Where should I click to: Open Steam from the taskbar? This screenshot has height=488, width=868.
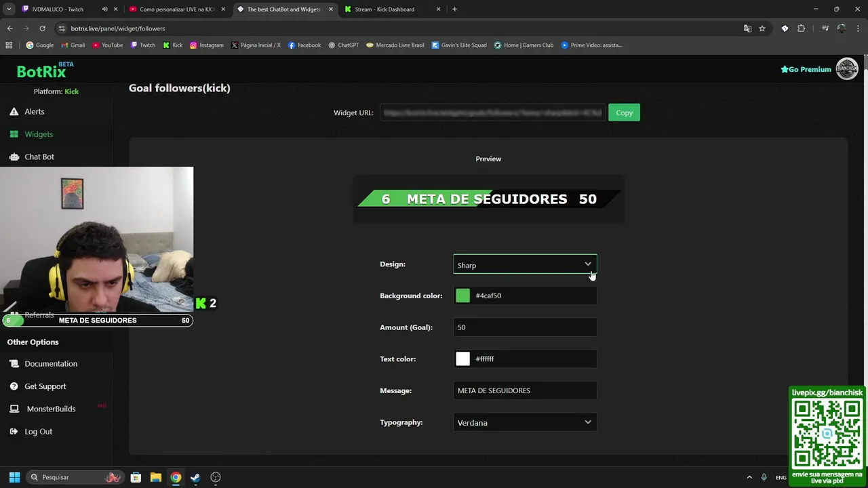(195, 477)
